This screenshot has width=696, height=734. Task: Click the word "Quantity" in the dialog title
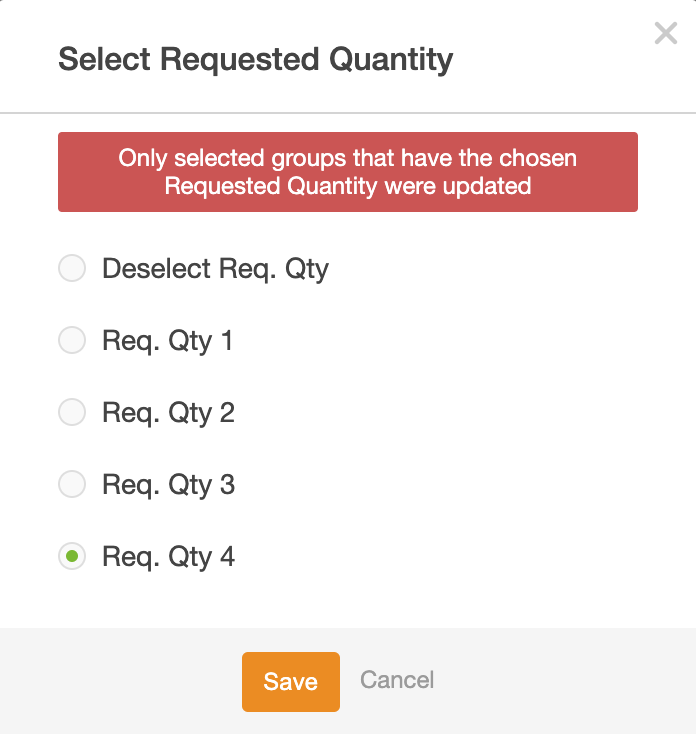click(x=391, y=59)
